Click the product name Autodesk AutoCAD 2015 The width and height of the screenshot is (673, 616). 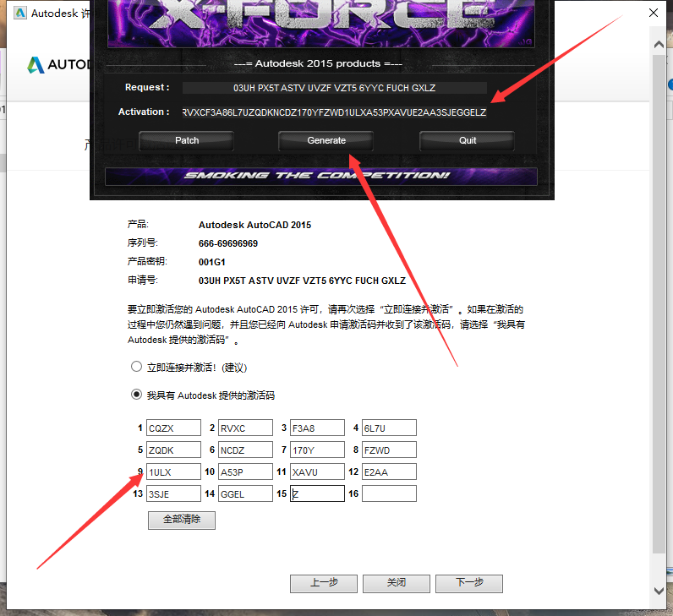(x=254, y=225)
